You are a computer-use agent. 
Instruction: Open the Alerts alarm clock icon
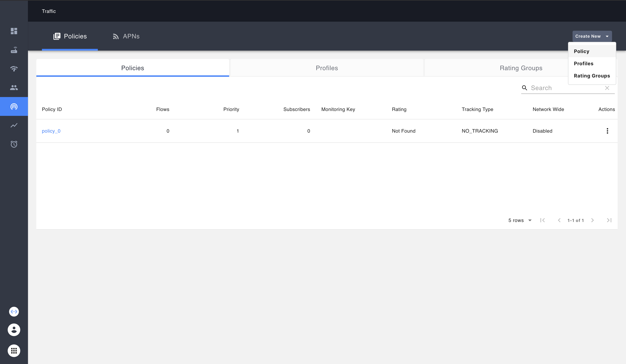[x=14, y=144]
